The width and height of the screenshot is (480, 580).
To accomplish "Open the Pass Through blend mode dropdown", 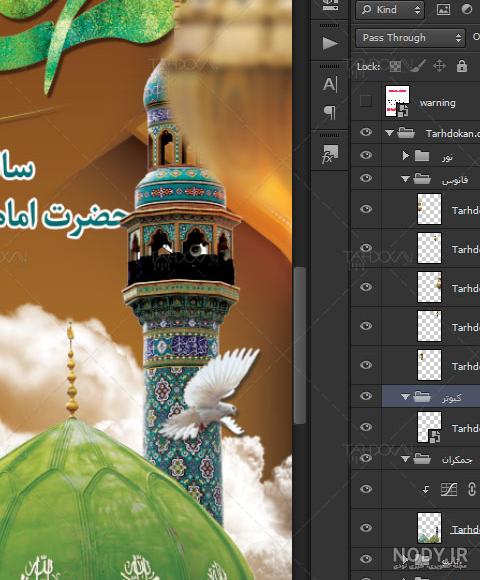I will click(x=410, y=38).
